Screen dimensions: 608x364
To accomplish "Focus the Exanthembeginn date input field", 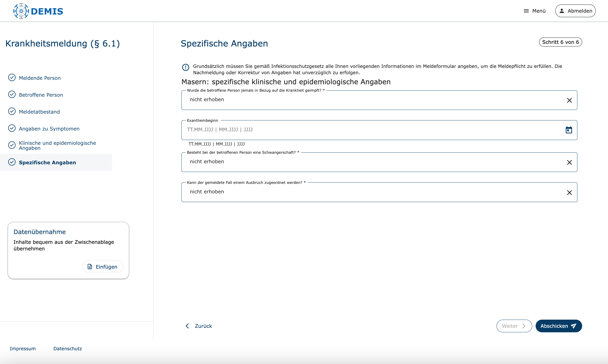I will coord(370,130).
